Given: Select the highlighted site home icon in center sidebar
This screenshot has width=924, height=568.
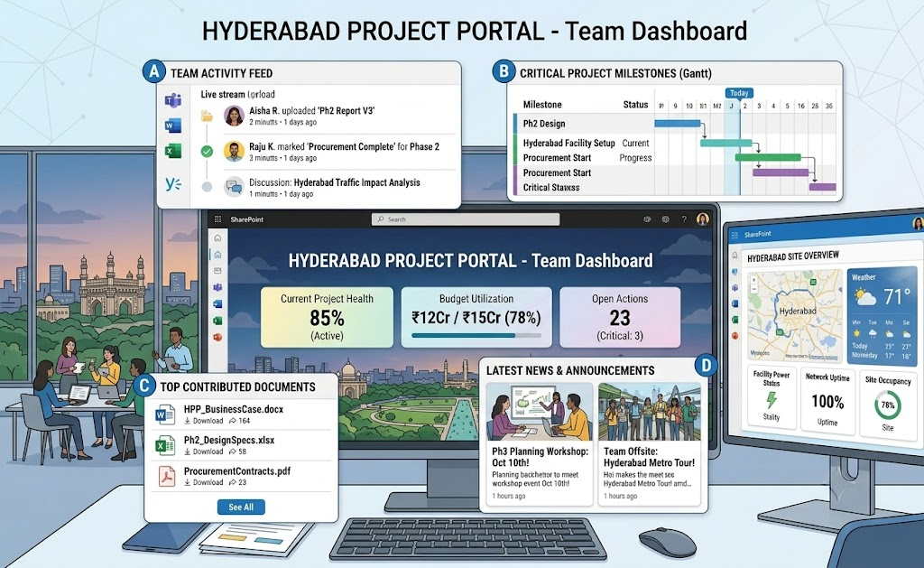Looking at the screenshot, I should (x=217, y=255).
